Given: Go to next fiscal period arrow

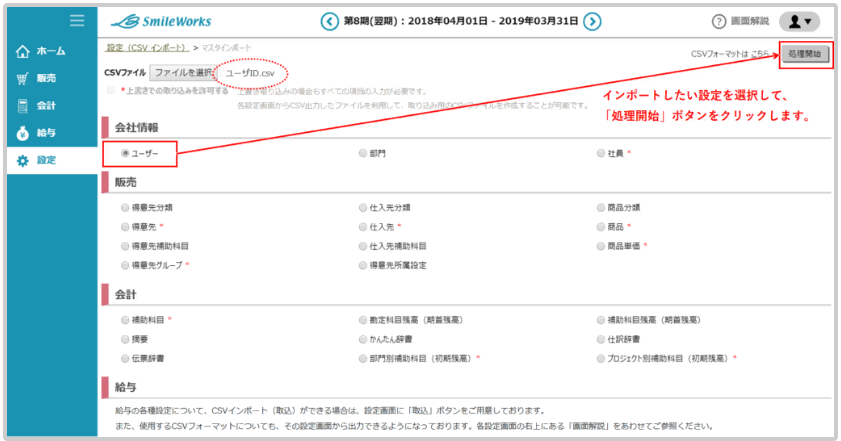Looking at the screenshot, I should [x=592, y=21].
